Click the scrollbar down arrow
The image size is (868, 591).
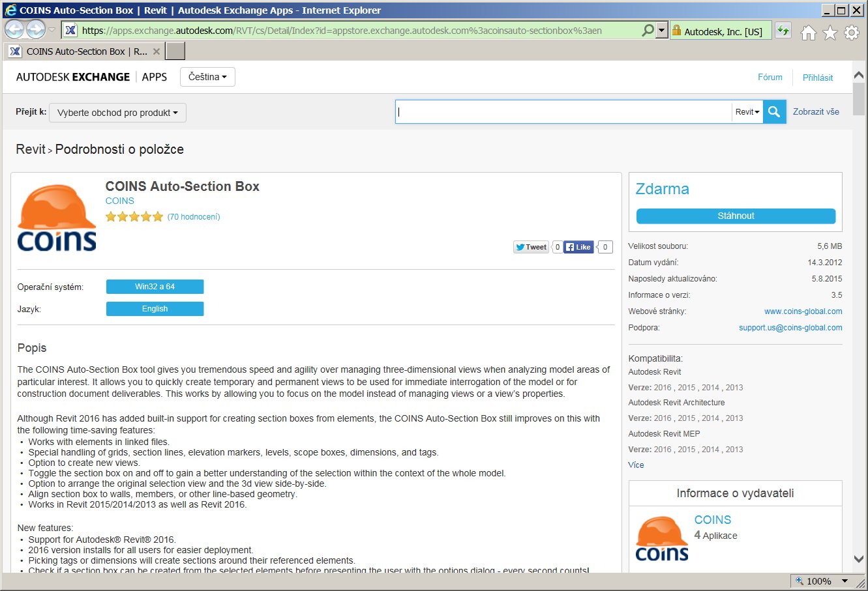(858, 559)
